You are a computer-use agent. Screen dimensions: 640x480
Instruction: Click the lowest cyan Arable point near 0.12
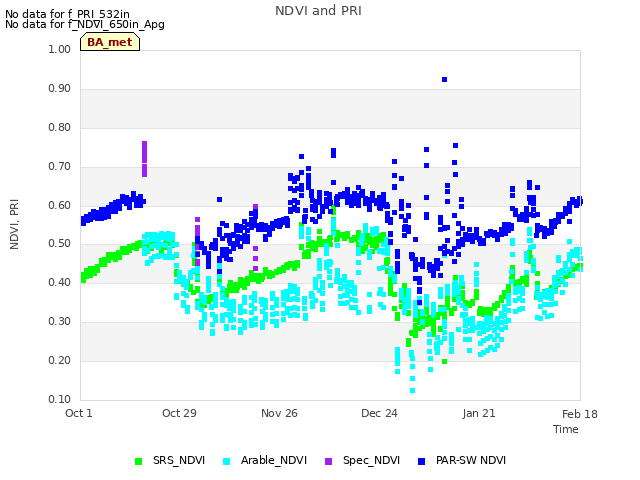[413, 391]
